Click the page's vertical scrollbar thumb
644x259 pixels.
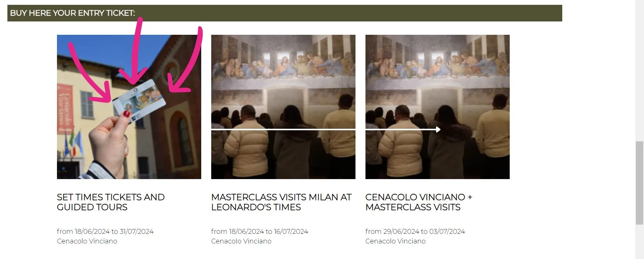(x=640, y=183)
